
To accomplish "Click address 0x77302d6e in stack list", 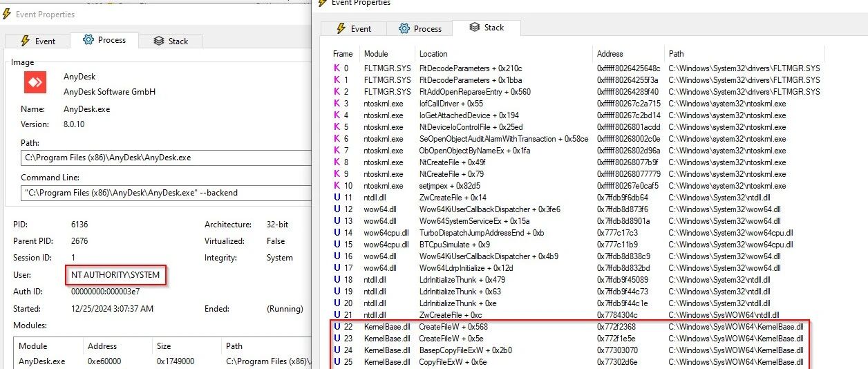I will 616,362.
